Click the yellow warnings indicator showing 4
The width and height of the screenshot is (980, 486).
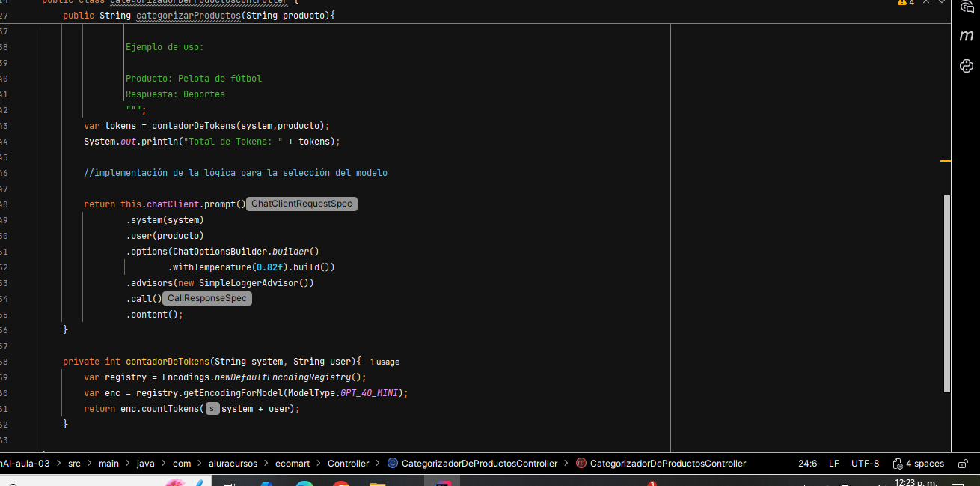pyautogui.click(x=905, y=3)
